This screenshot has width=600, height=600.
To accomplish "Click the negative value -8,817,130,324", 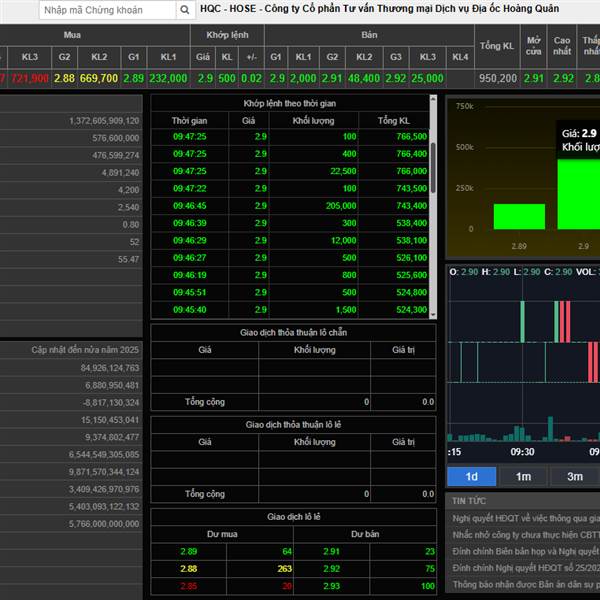I will coord(111,403).
